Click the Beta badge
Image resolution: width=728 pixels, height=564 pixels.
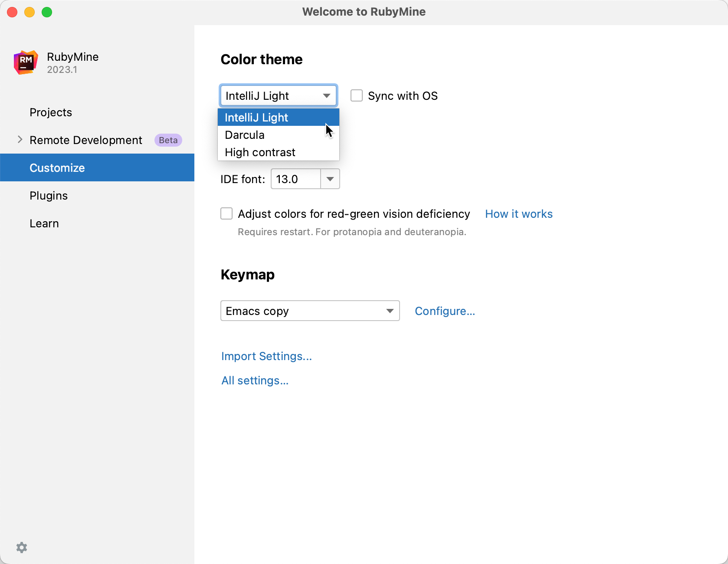(168, 140)
